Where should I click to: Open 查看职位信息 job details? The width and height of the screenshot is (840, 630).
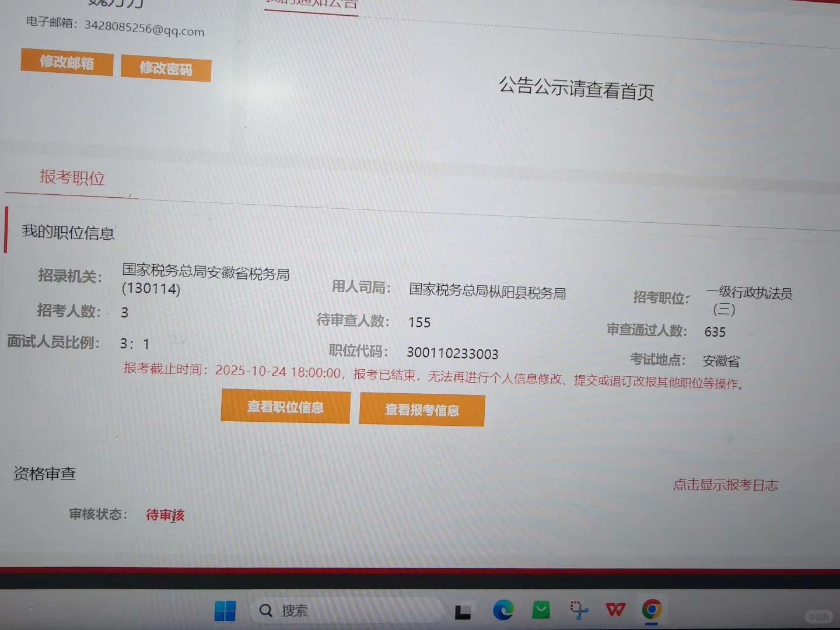(x=285, y=407)
